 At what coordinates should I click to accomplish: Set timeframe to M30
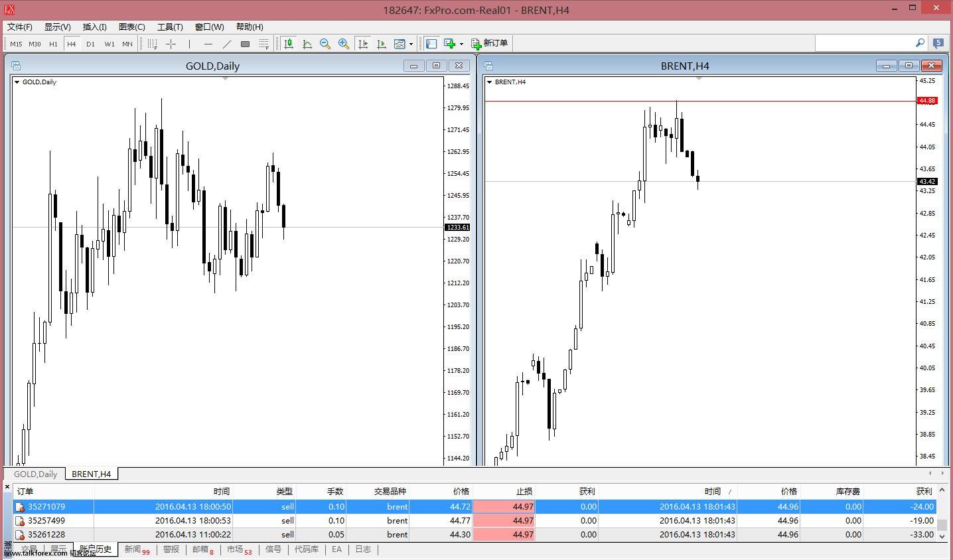point(35,44)
